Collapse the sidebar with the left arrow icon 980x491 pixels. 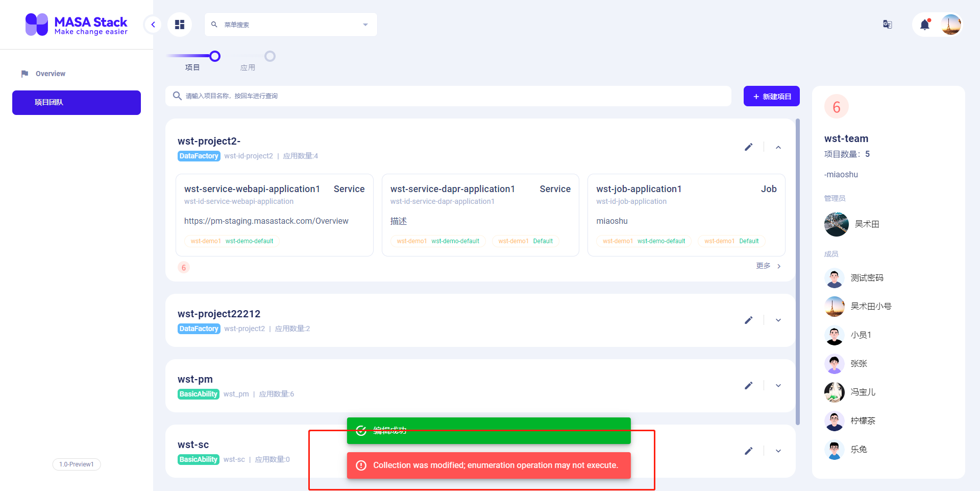click(153, 24)
